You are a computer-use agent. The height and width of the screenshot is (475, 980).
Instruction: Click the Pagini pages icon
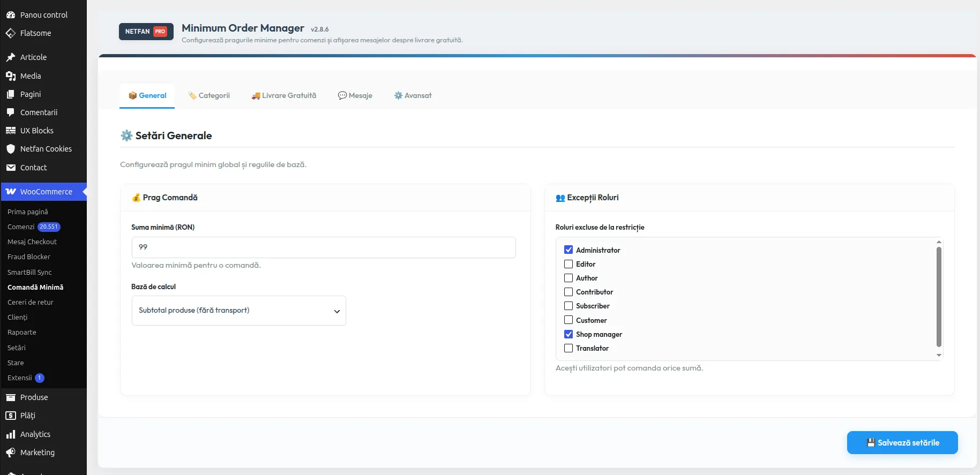[x=11, y=94]
